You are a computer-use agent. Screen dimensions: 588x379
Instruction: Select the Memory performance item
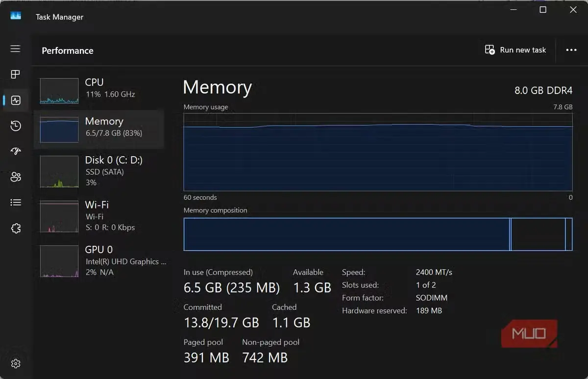click(x=98, y=129)
